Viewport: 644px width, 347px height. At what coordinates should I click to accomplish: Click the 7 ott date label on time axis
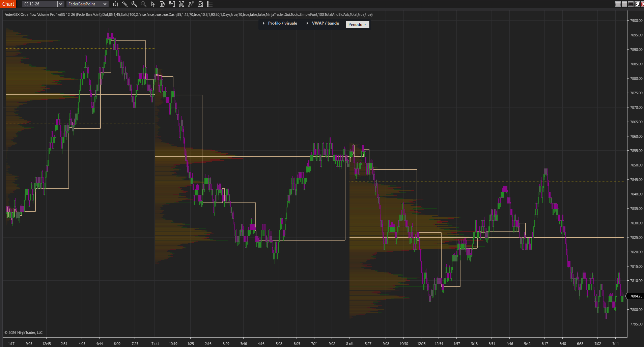tap(155, 344)
